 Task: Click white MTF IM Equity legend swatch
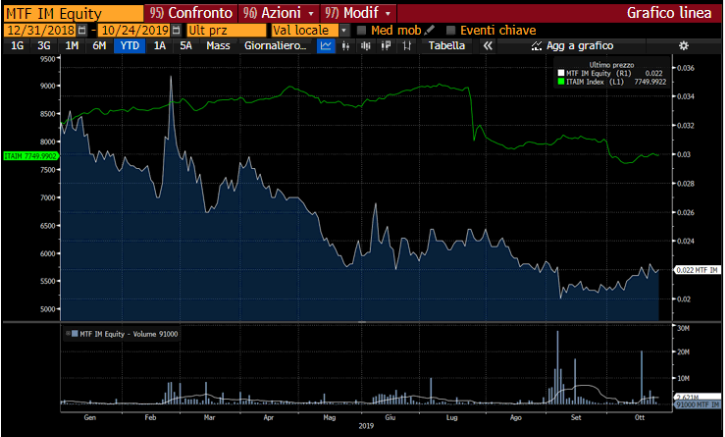tap(561, 73)
